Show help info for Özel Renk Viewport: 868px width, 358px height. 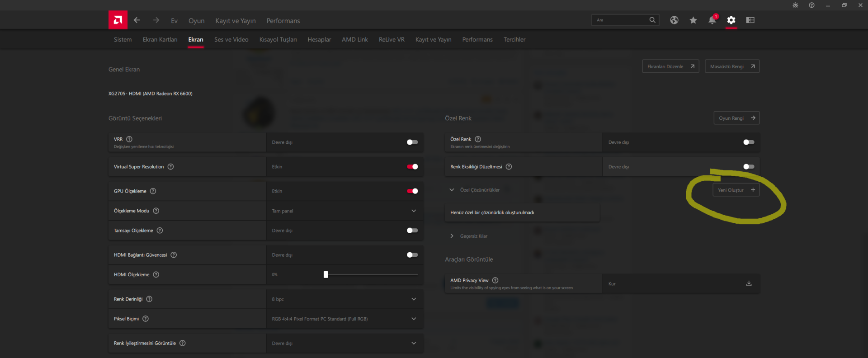coord(478,139)
